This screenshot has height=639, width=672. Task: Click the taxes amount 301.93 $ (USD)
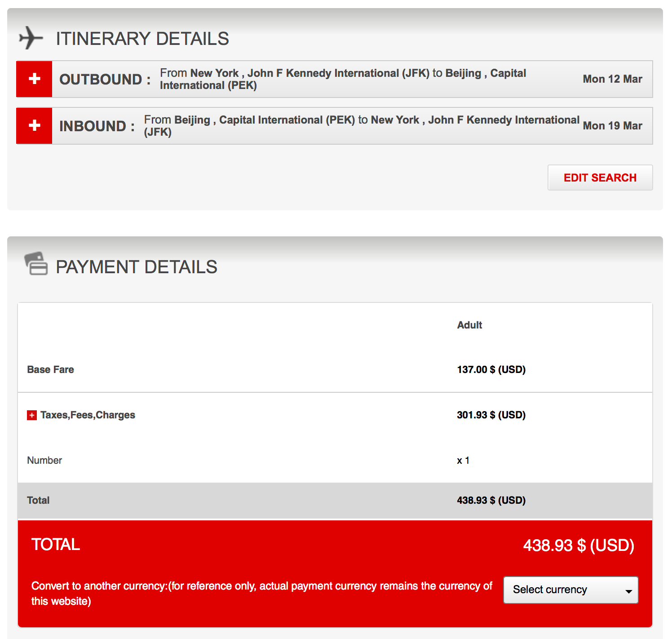(x=491, y=415)
